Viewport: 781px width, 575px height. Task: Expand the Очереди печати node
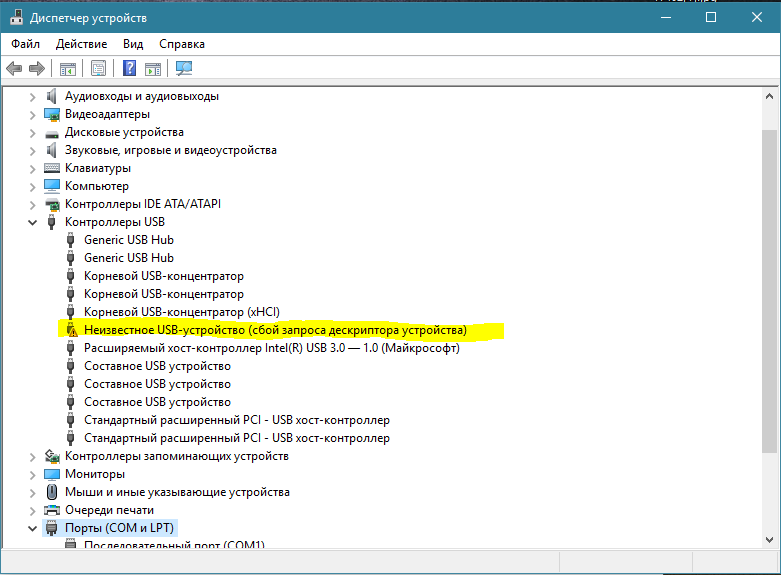click(32, 511)
